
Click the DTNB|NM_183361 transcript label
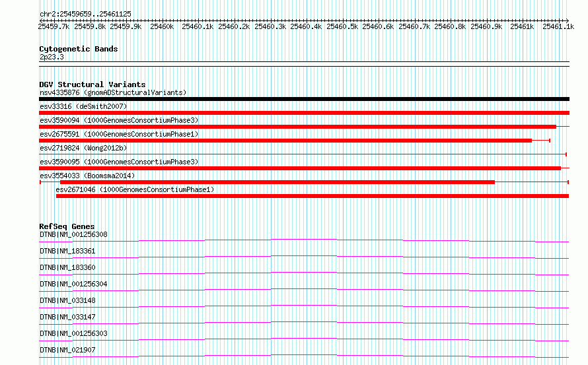[67, 251]
